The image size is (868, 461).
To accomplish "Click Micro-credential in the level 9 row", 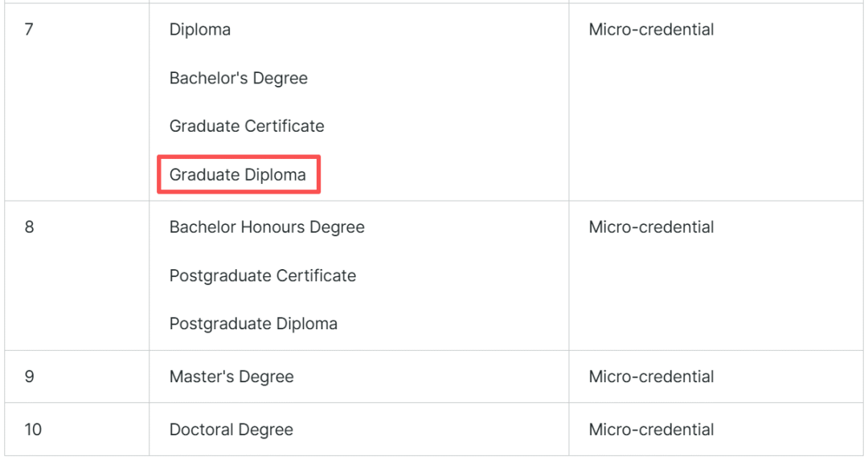I will pyautogui.click(x=651, y=377).
